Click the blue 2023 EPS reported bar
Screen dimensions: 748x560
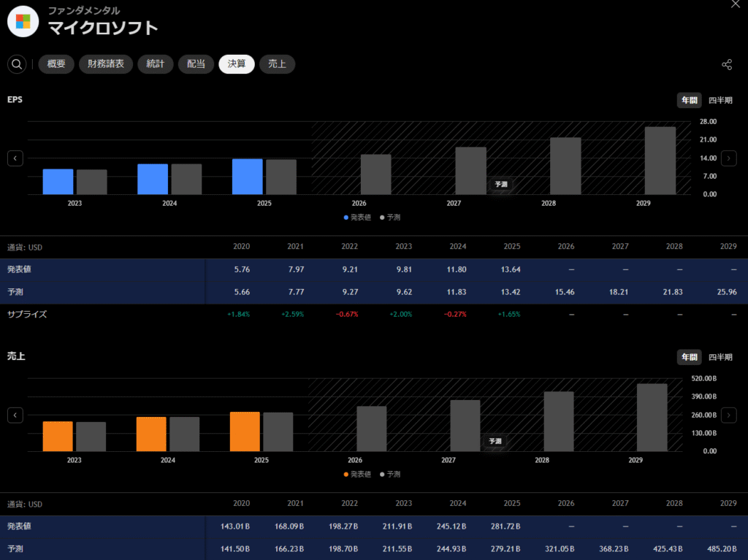click(x=58, y=182)
